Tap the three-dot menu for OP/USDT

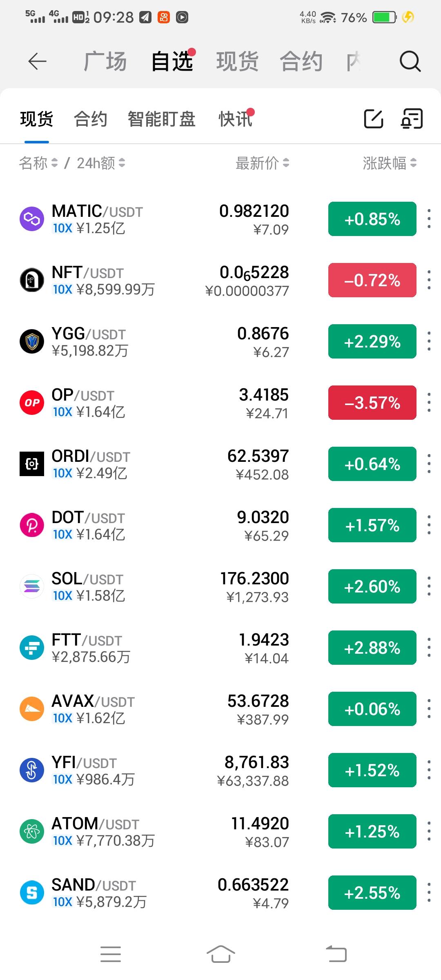click(x=429, y=403)
